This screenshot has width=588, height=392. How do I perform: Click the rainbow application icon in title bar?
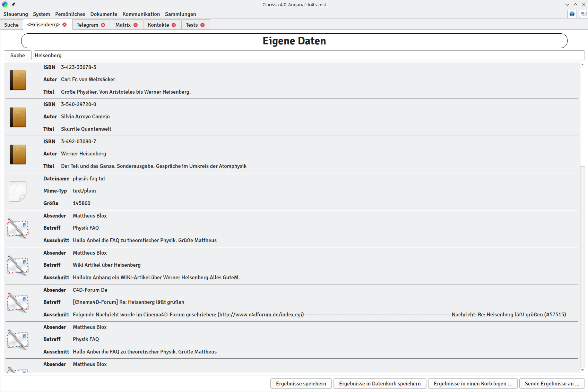(5, 5)
